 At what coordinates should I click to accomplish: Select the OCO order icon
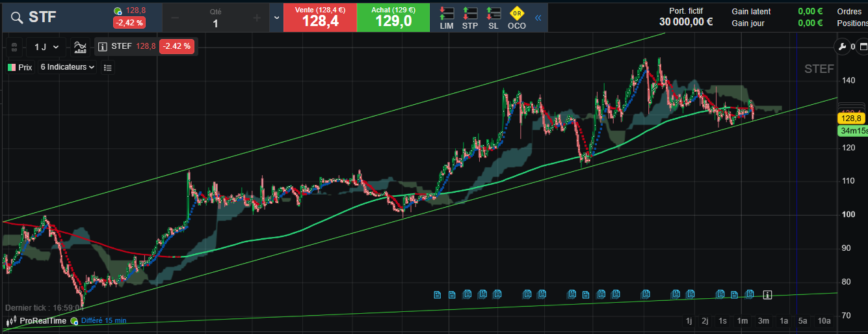tap(517, 18)
